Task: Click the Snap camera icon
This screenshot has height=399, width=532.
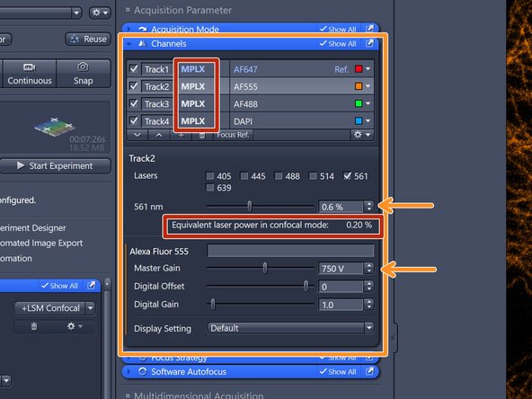Action: pyautogui.click(x=83, y=66)
